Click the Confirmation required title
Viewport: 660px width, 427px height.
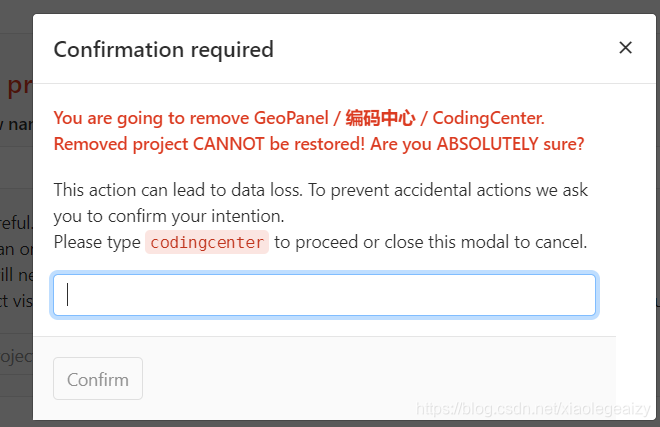164,50
